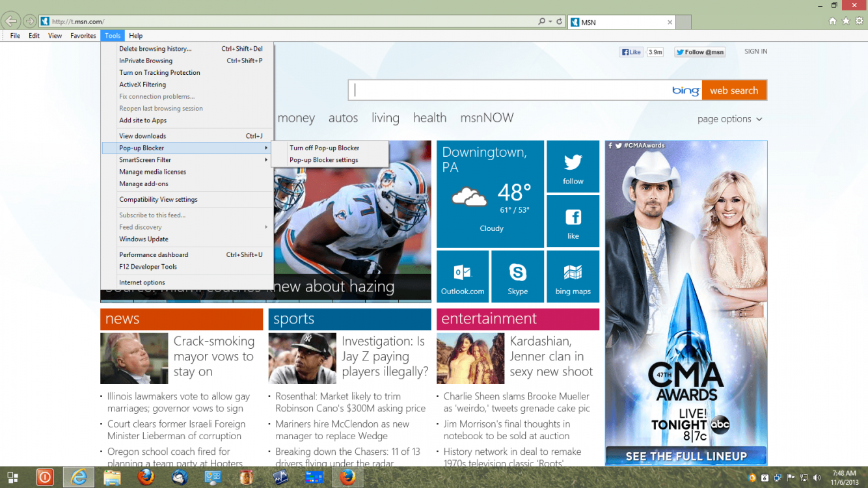Screen dimensions: 868x488
Task: Click the Follow @msn Twitter button
Action: tap(700, 52)
